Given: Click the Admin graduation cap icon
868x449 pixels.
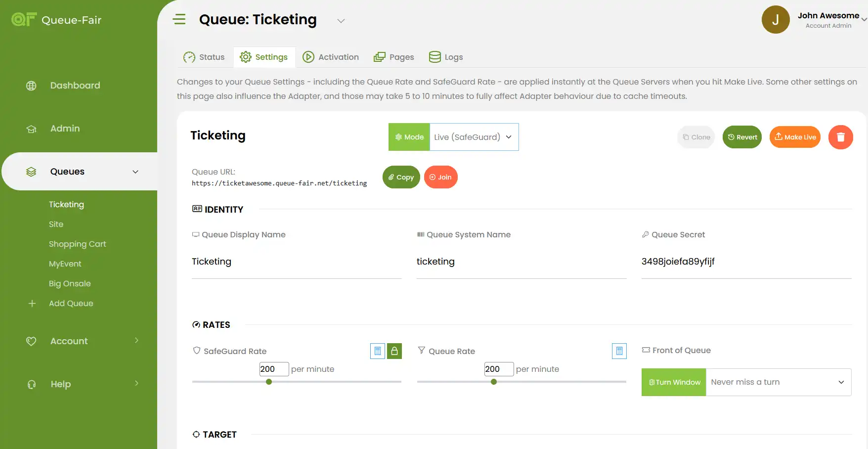Looking at the screenshot, I should [x=31, y=129].
